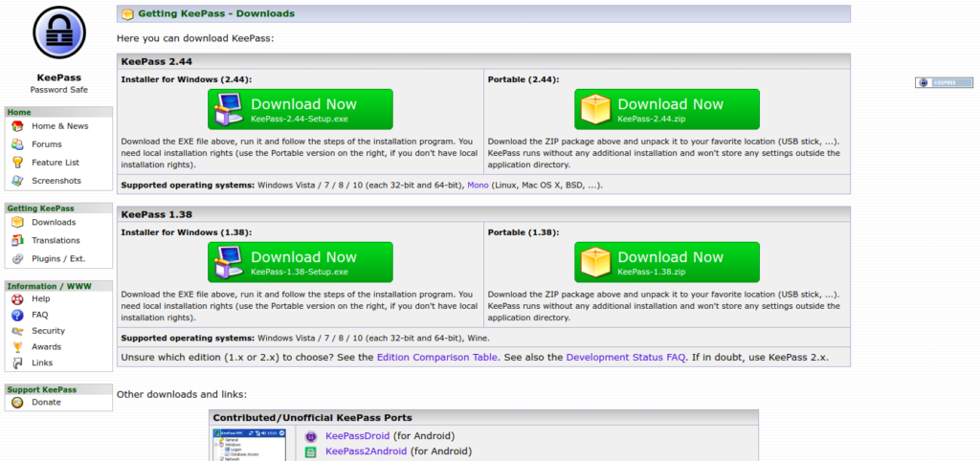
Task: View the Screenshots page
Action: point(56,181)
